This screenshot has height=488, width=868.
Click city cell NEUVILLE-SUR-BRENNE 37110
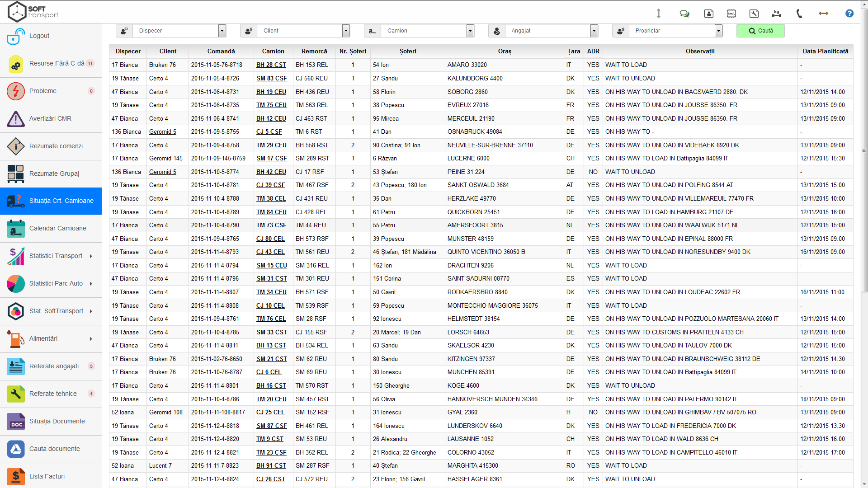pyautogui.click(x=504, y=145)
